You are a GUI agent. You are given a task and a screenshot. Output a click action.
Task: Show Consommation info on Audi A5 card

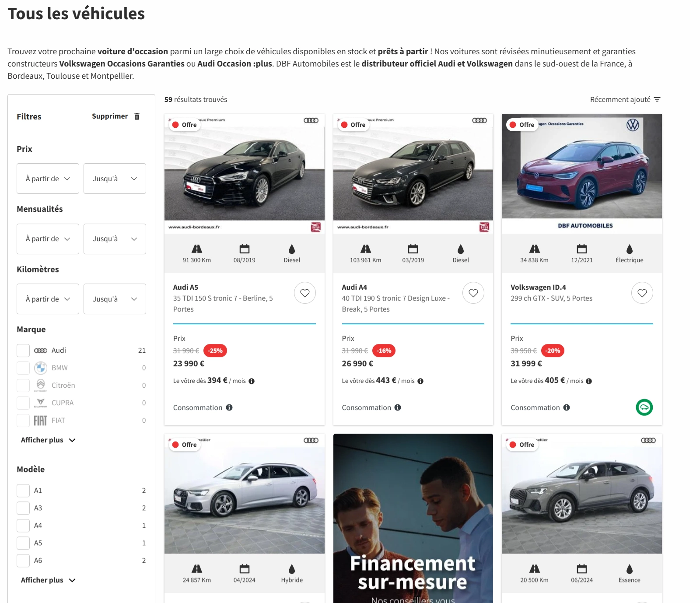(229, 407)
